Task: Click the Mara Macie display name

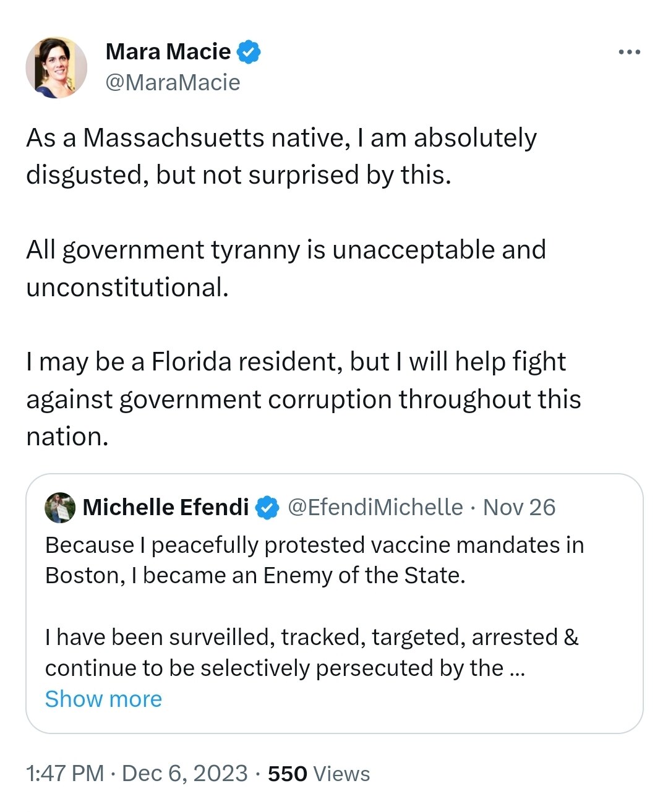Action: click(x=168, y=52)
